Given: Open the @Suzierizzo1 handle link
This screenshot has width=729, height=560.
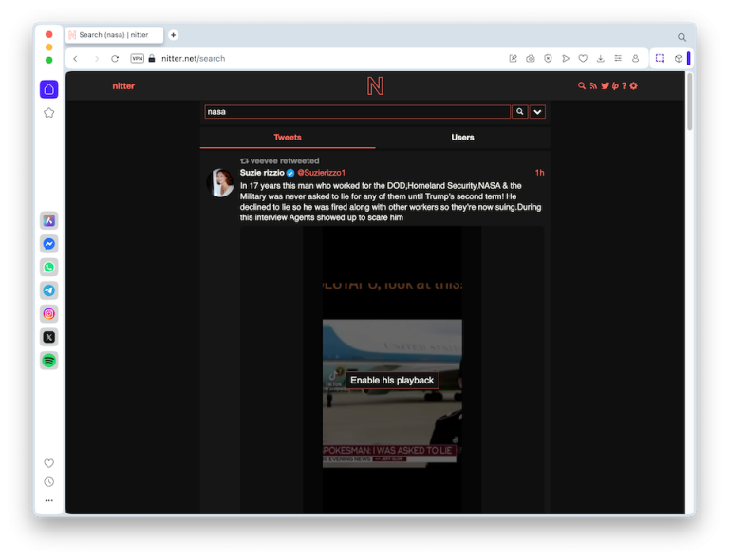Looking at the screenshot, I should tap(321, 173).
